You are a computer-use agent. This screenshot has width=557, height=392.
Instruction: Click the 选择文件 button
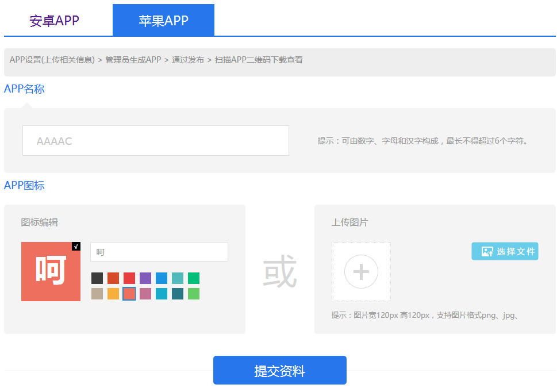click(505, 251)
